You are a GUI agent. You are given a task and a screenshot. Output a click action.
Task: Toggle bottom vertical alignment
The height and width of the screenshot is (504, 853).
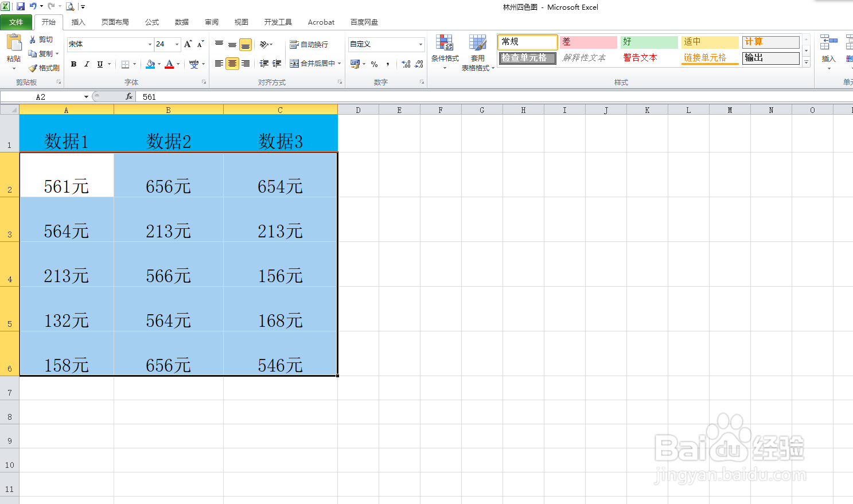[246, 44]
